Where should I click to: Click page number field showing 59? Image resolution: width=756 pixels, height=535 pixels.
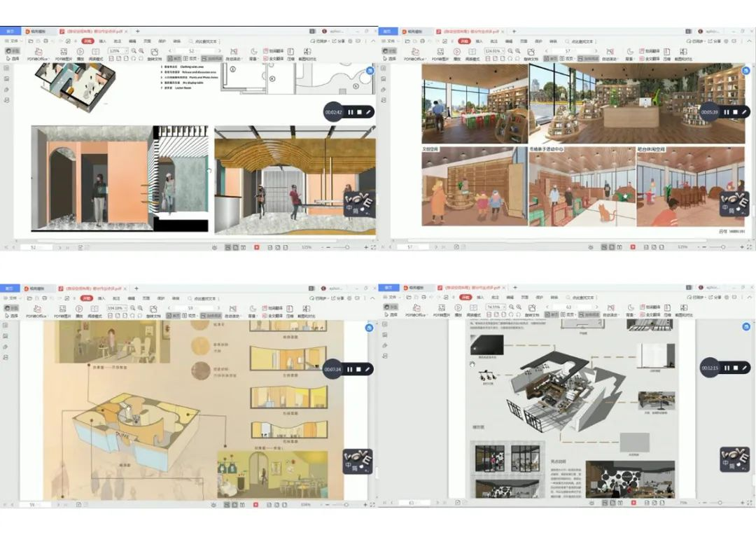190,307
